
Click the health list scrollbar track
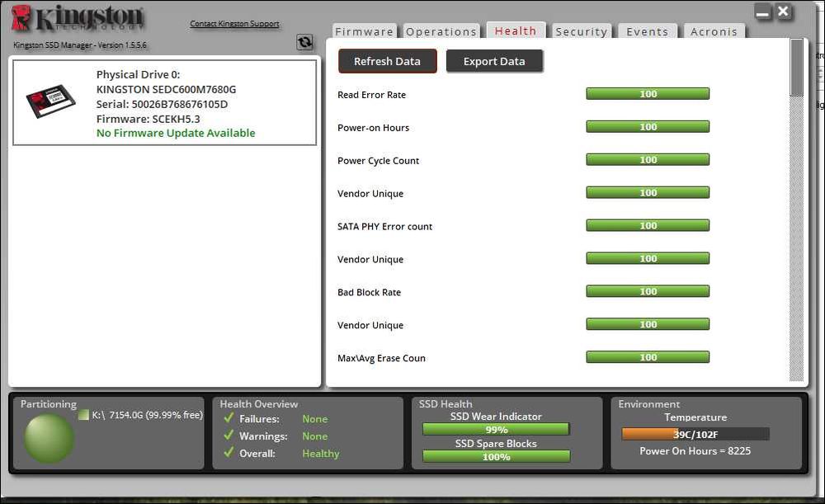pos(797,238)
